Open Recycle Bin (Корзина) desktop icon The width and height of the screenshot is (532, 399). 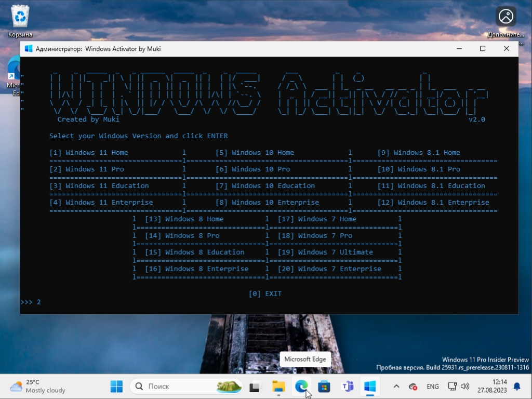coord(20,21)
